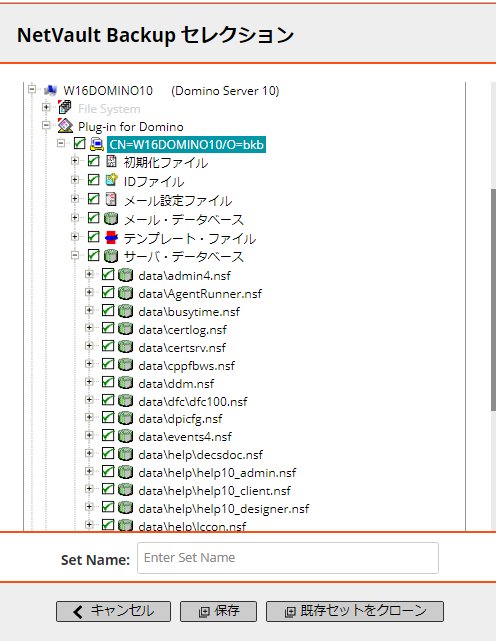Click database icon for data\events4.nsf
Screen dimensions: 496x641
click(126, 436)
